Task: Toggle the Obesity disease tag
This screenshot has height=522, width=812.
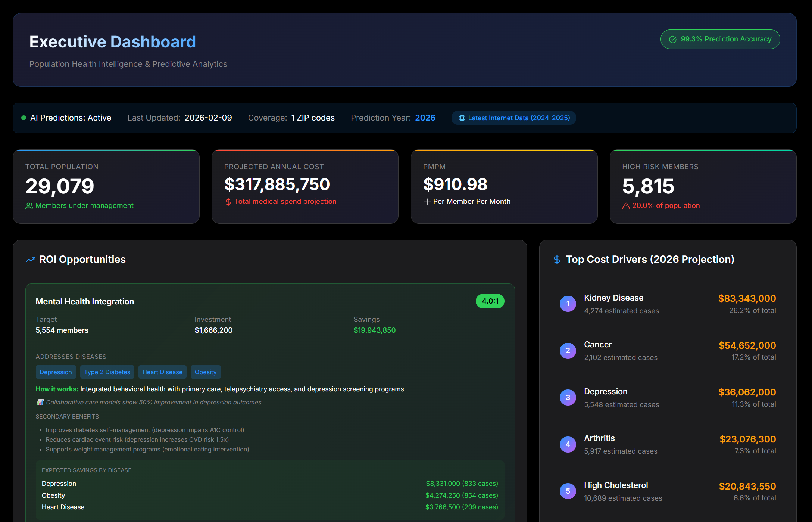Action: [206, 372]
